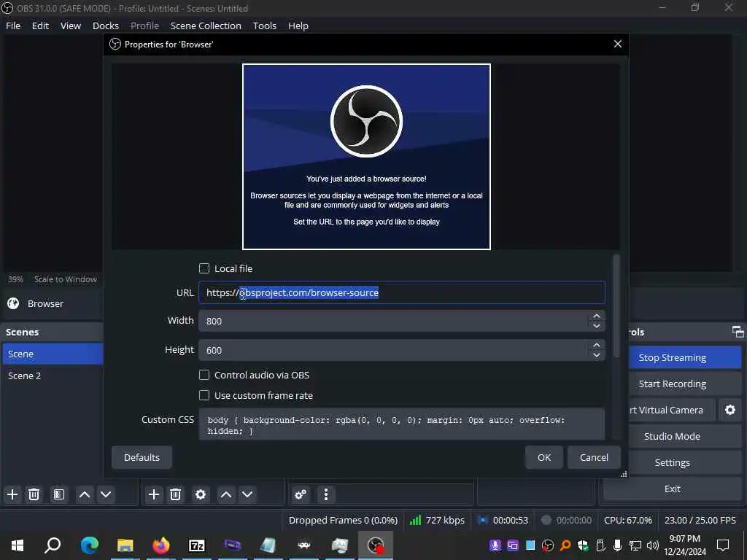The image size is (747, 560).
Task: Move source down with arrow icon
Action: click(247, 494)
